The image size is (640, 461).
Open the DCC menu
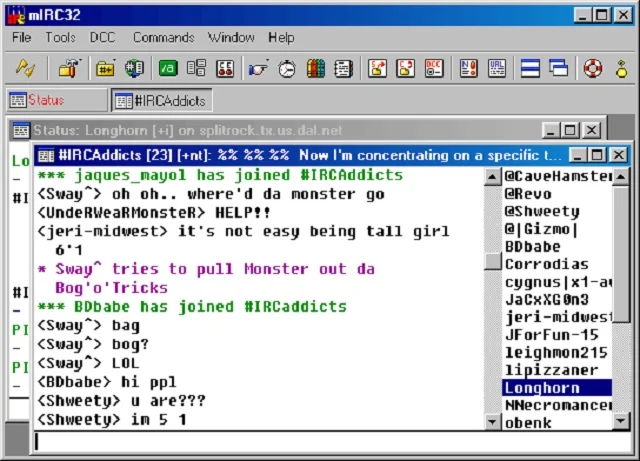tap(103, 37)
